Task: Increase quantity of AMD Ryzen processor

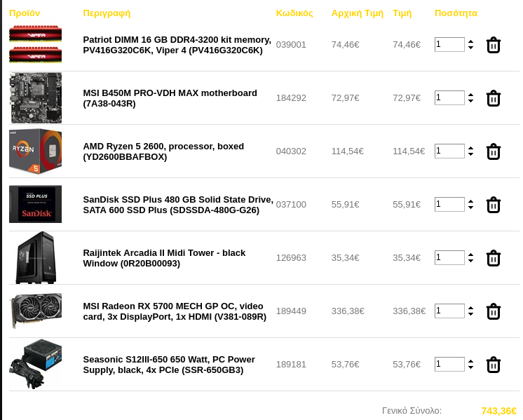Action: 470,148
